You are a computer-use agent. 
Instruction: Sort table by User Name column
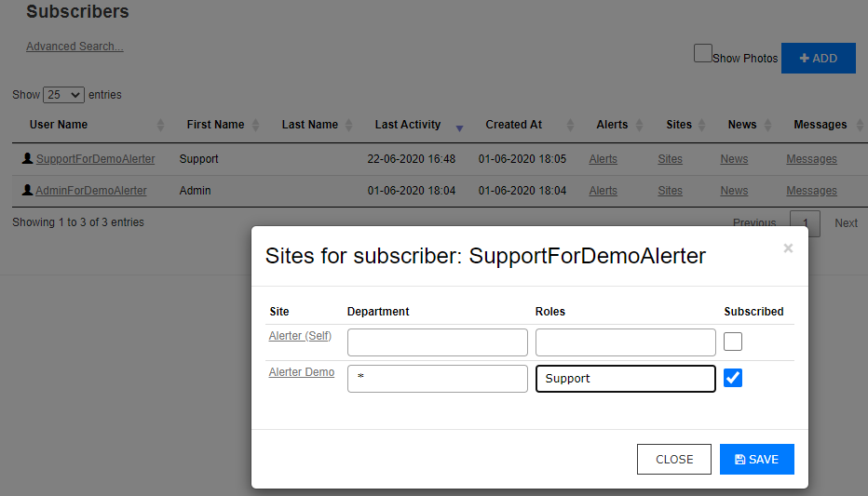[x=59, y=125]
